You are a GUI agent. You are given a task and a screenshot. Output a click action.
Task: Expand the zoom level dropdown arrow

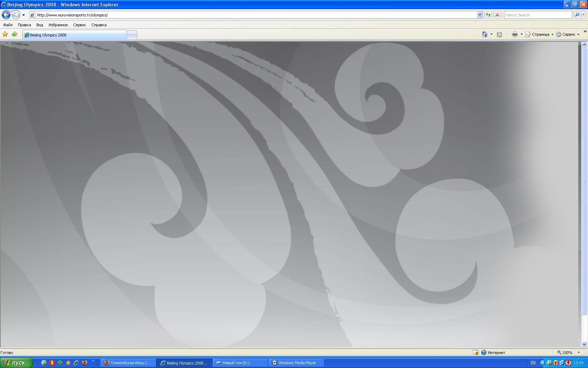[579, 353]
